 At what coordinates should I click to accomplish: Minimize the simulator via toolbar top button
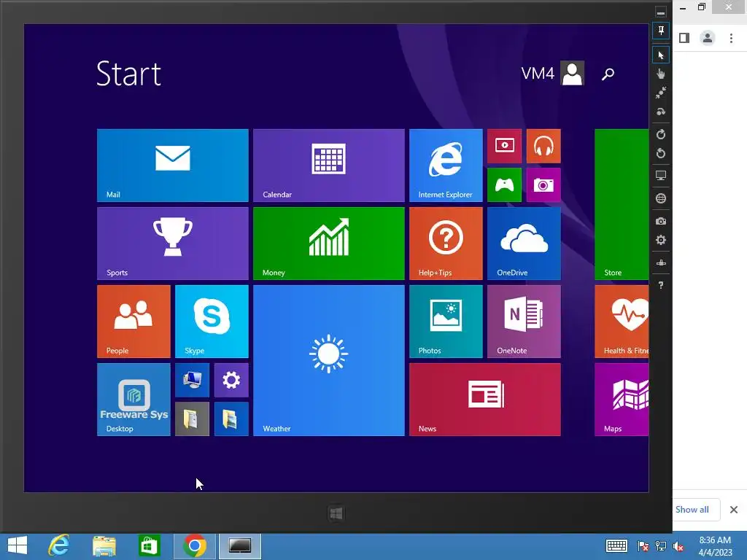tap(661, 12)
